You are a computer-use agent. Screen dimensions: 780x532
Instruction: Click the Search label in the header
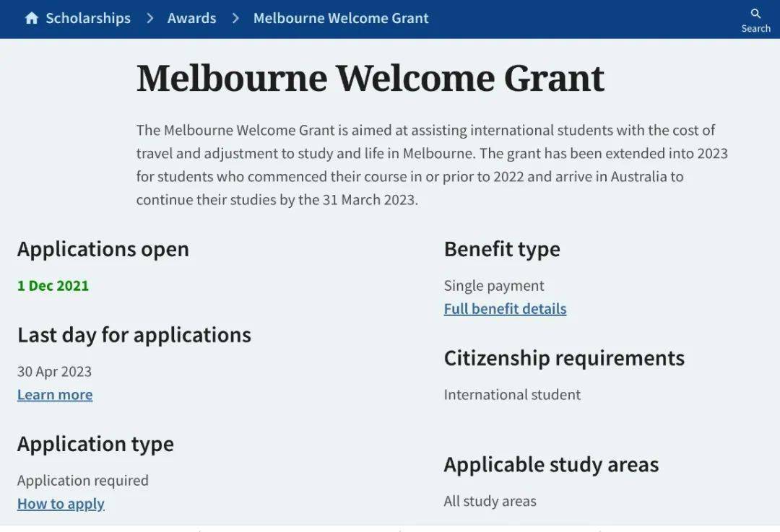coord(755,29)
